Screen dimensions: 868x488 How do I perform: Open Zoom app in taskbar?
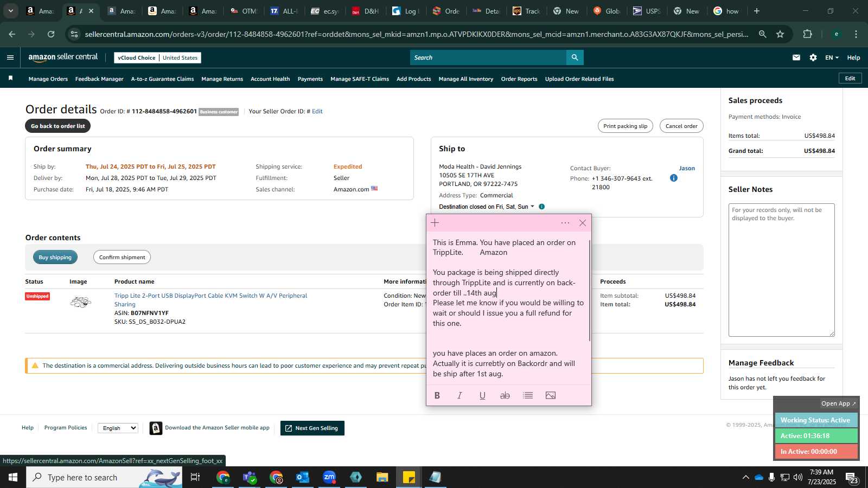pos(329,477)
